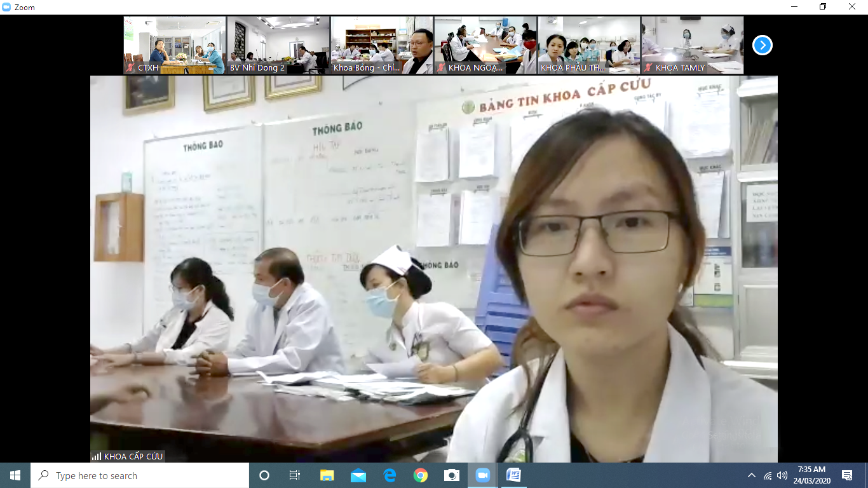Expand hidden system tray icons
This screenshot has height=488, width=868.
752,475
